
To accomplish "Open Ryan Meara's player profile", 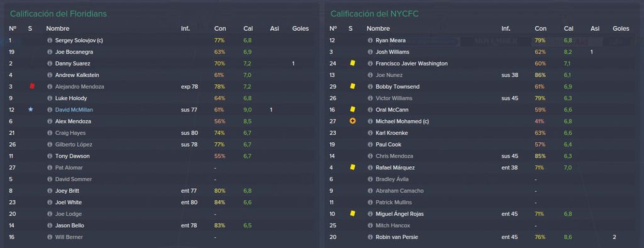I will pos(390,40).
